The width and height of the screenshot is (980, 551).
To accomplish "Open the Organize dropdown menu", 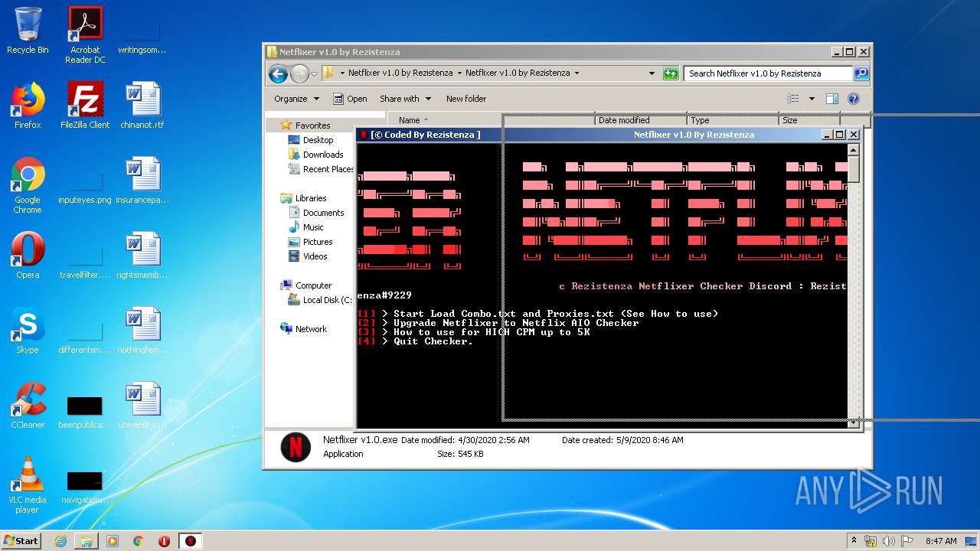I will 296,99.
